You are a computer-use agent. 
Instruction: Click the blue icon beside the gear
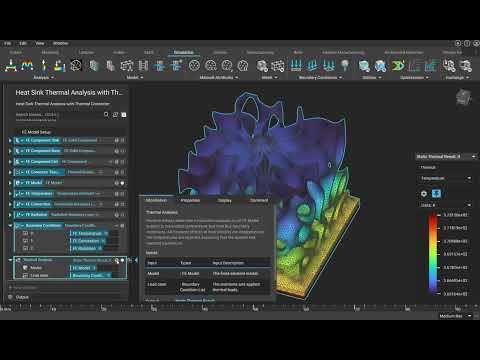pos(436,193)
